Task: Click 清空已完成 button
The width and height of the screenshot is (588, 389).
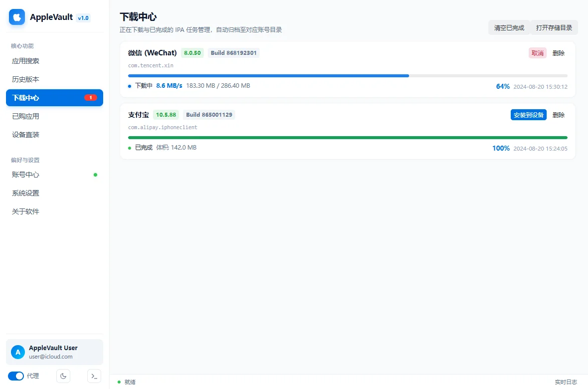Action: (509, 28)
